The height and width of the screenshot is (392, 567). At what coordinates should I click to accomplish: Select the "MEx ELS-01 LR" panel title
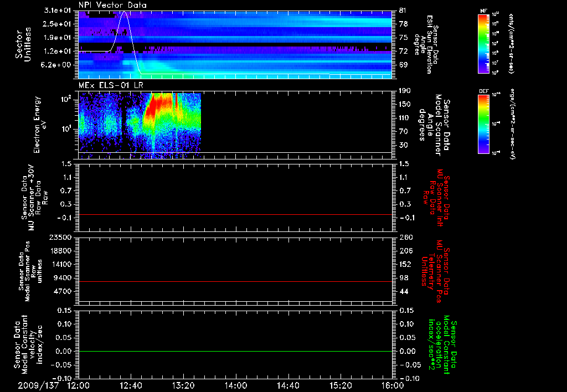(x=111, y=85)
